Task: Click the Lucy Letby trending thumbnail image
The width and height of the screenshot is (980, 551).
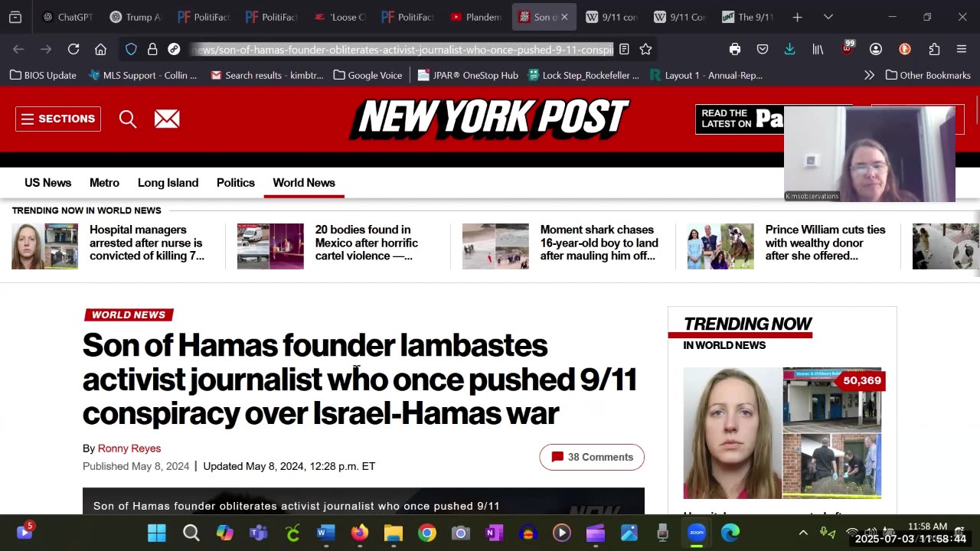Action: 732,433
